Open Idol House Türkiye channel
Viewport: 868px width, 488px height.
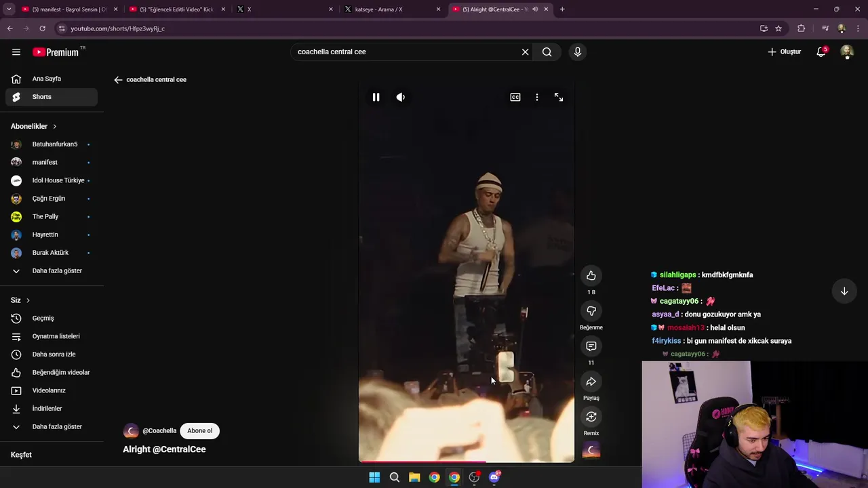click(52, 180)
